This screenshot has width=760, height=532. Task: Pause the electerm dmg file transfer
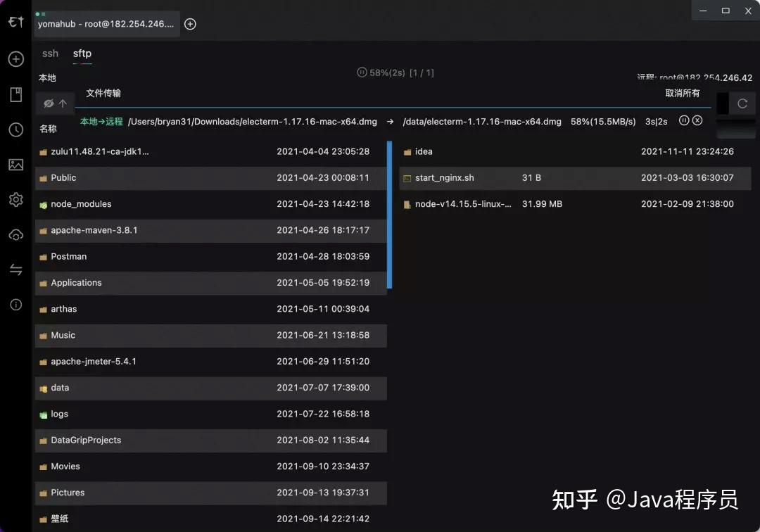pyautogui.click(x=684, y=120)
